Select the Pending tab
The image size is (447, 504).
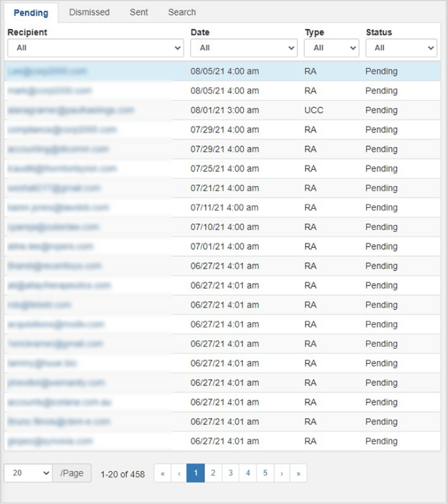point(31,12)
